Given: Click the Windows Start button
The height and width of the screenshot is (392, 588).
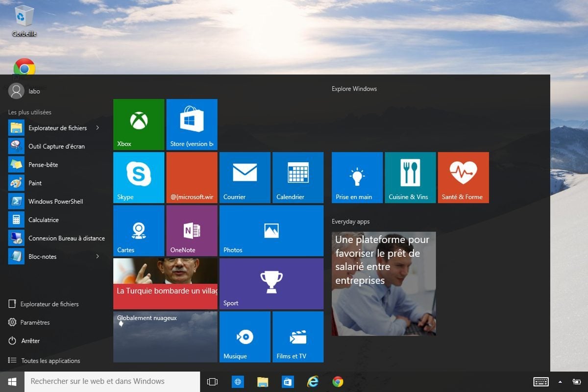Looking at the screenshot, I should coord(12,381).
